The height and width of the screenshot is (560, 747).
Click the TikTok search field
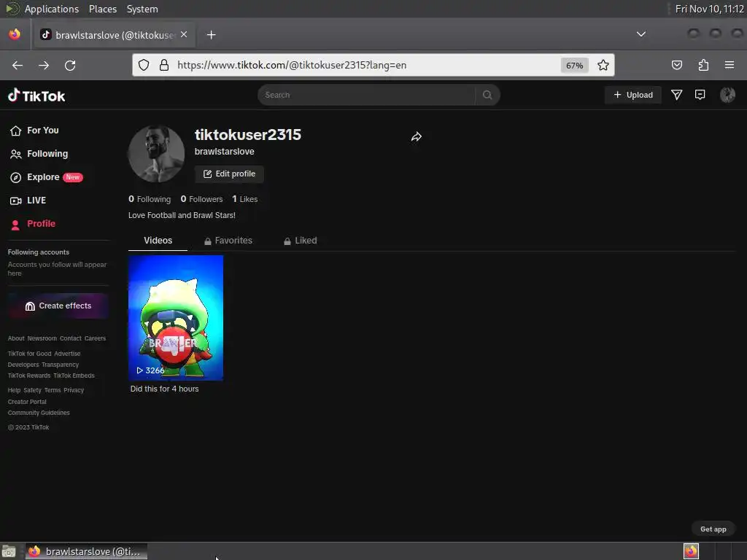(367, 95)
